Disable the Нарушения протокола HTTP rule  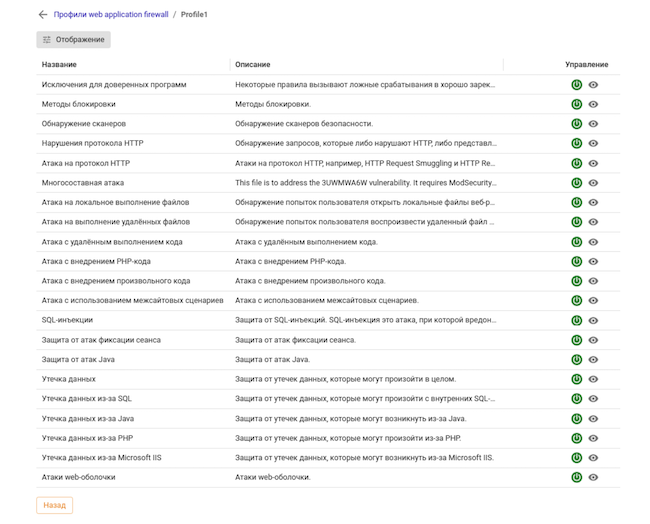576,143
